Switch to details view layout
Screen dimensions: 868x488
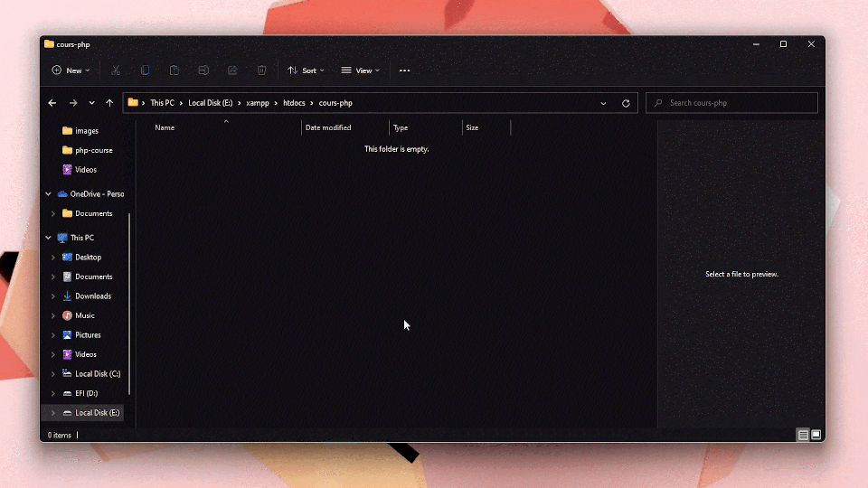click(x=803, y=435)
